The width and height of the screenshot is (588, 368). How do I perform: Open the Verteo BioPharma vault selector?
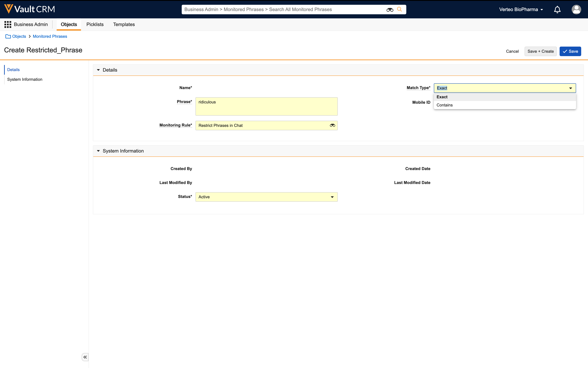521,10
